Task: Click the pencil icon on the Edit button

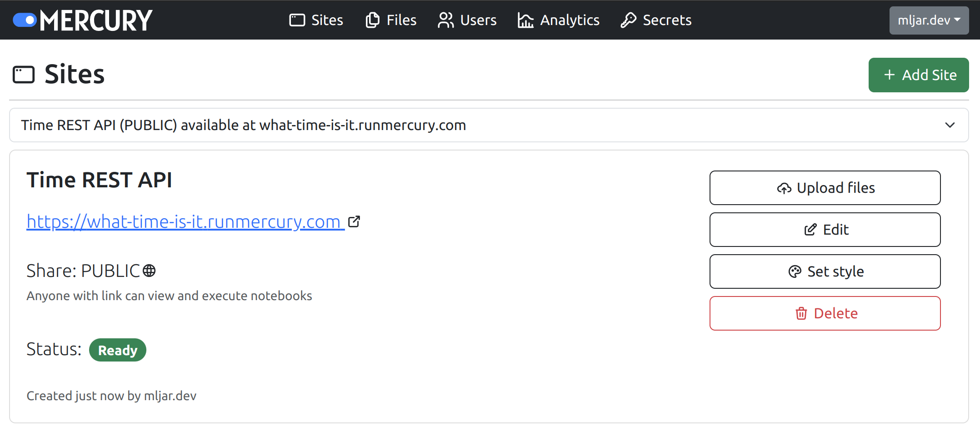Action: point(810,230)
